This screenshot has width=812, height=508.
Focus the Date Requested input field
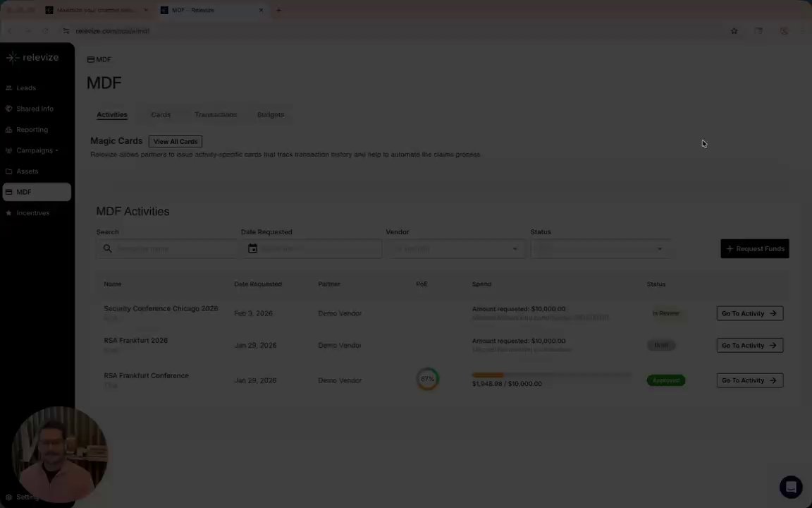coord(312,249)
